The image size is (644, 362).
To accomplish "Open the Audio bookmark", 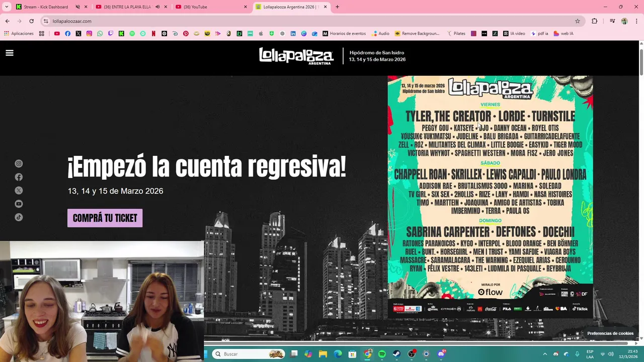I will [381, 34].
